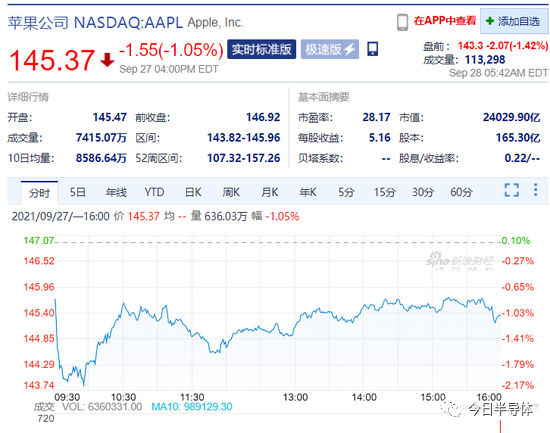
Task: Click the chart line near 13:00
Action: tap(295, 327)
